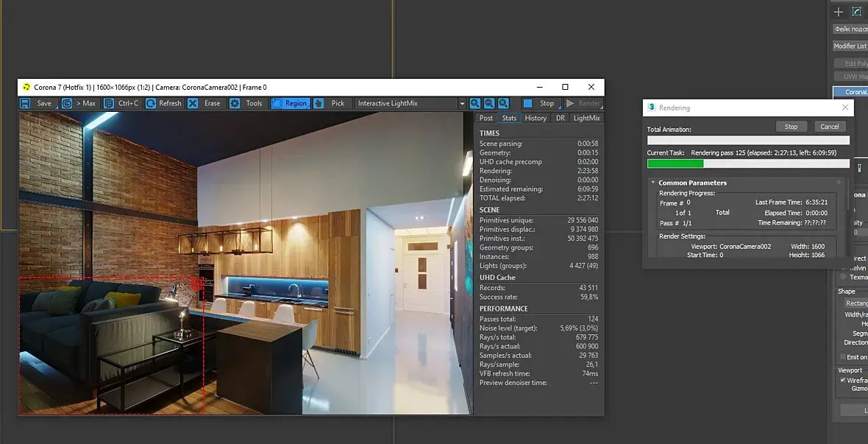
Task: Close the Rendering dialog
Action: 844,108
